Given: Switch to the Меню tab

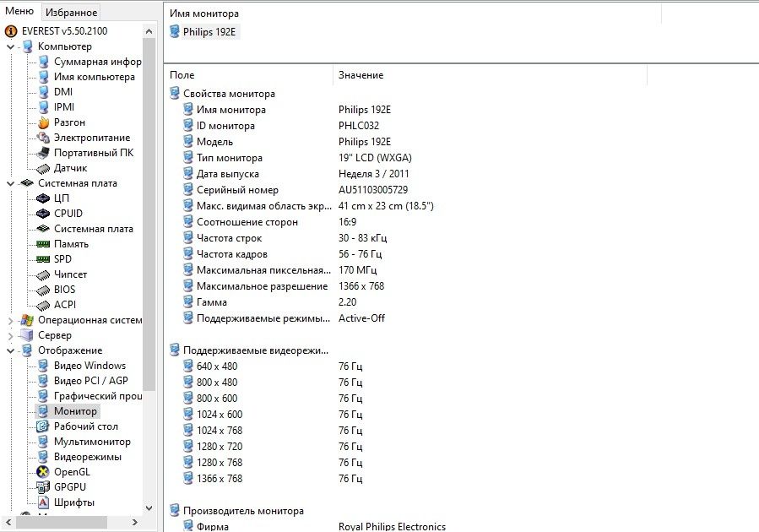Looking at the screenshot, I should [19, 11].
